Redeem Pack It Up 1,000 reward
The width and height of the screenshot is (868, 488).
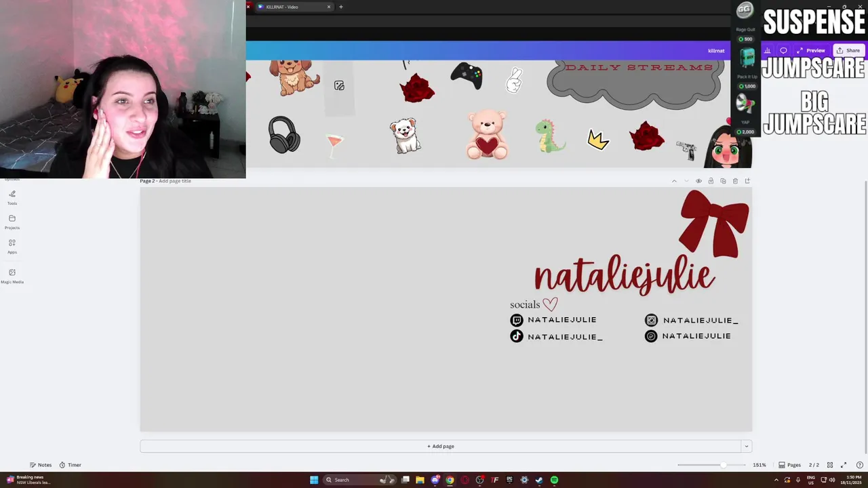click(x=747, y=69)
